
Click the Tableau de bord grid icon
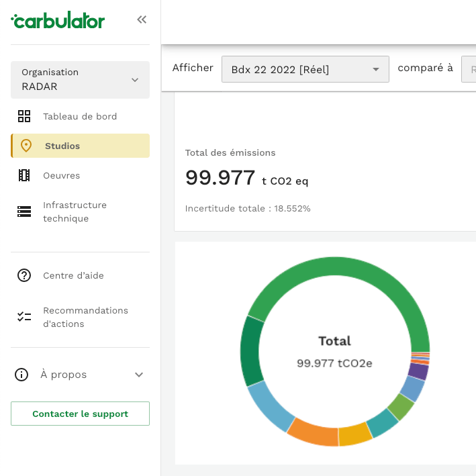click(24, 116)
